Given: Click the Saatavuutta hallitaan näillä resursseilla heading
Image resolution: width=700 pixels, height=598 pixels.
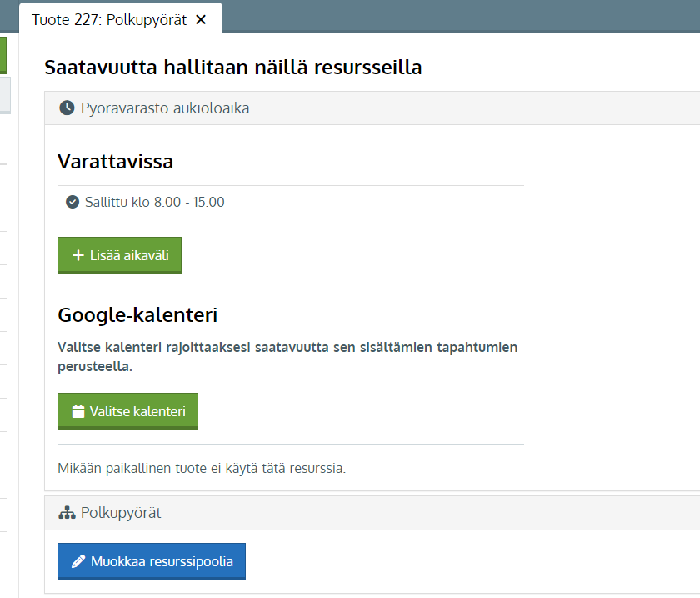Looking at the screenshot, I should (233, 68).
